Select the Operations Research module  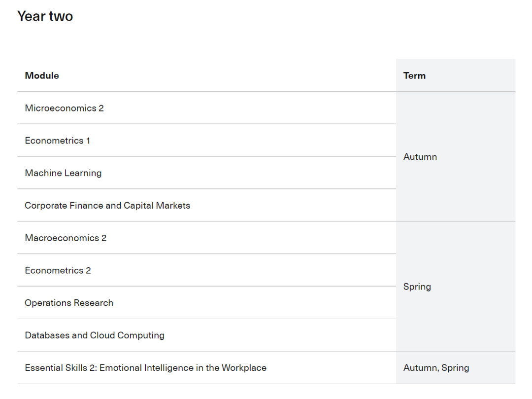[x=69, y=303]
